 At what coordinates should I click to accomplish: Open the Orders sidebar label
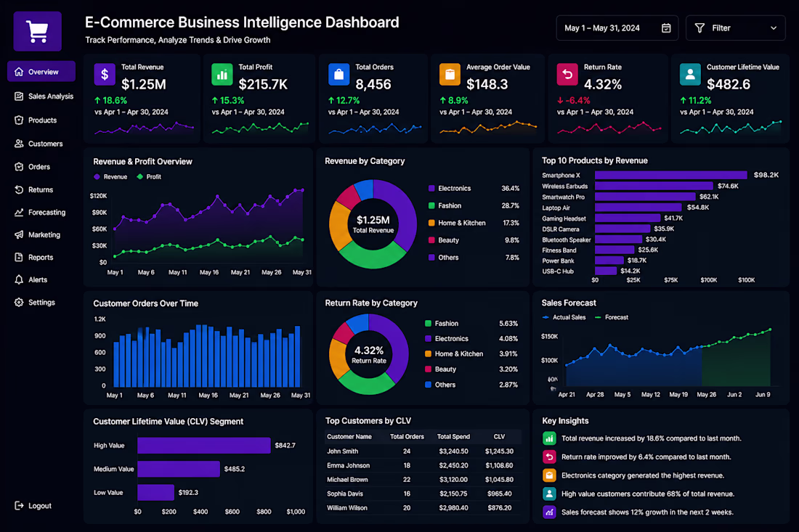click(x=39, y=166)
